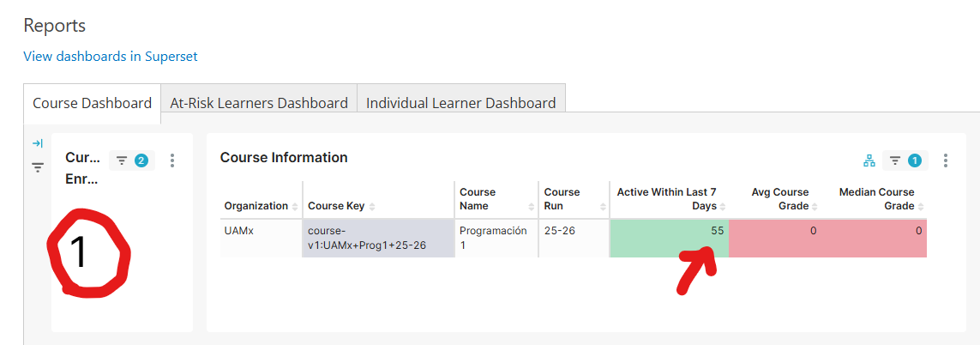Screen dimensions: 980x345
Task: Click the Median Course Grade header
Action: click(875, 199)
